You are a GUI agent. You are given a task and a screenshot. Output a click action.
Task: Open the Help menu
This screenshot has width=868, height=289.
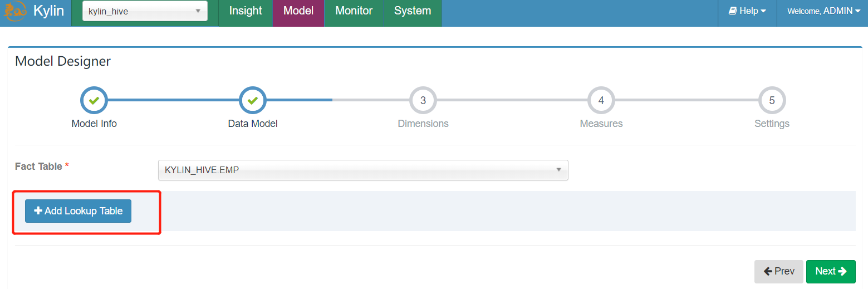[x=747, y=11]
